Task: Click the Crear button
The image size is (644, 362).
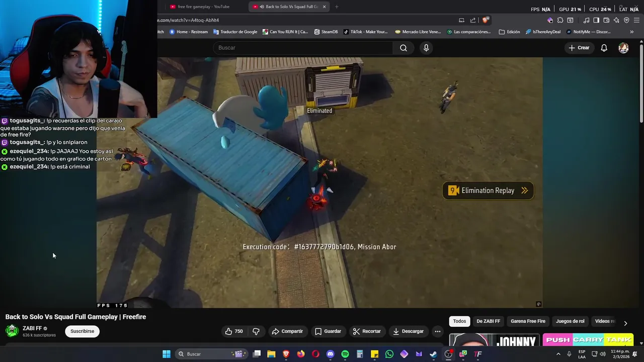Action: (x=579, y=48)
